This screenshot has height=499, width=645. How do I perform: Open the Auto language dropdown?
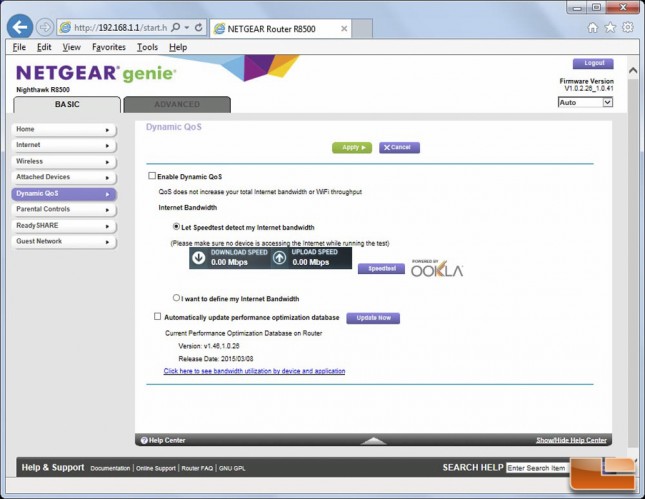coord(585,102)
